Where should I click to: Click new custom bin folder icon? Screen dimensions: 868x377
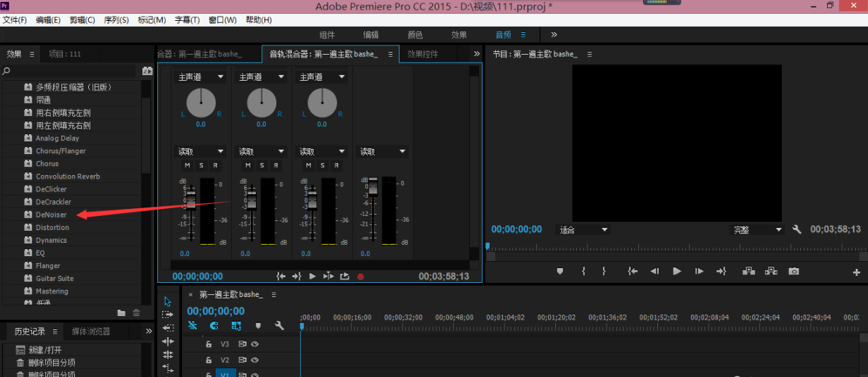tap(121, 313)
